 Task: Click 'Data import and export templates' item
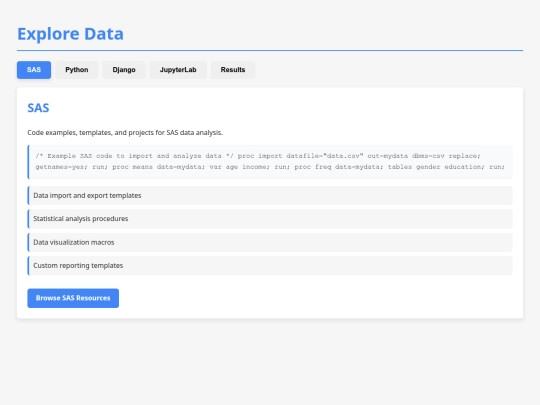pyautogui.click(x=270, y=196)
